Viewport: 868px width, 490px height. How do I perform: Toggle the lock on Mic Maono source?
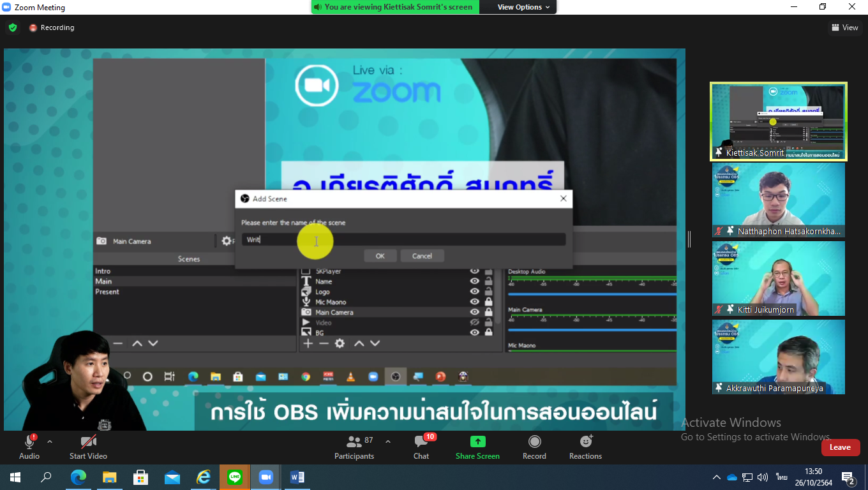(x=488, y=302)
